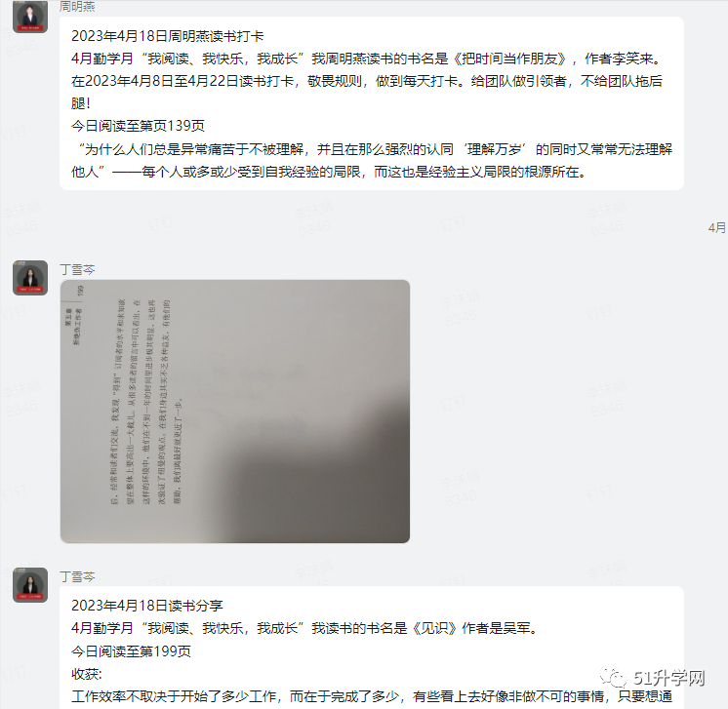
Task: Click the book title 《把时间当作朋友》
Action: [509, 59]
